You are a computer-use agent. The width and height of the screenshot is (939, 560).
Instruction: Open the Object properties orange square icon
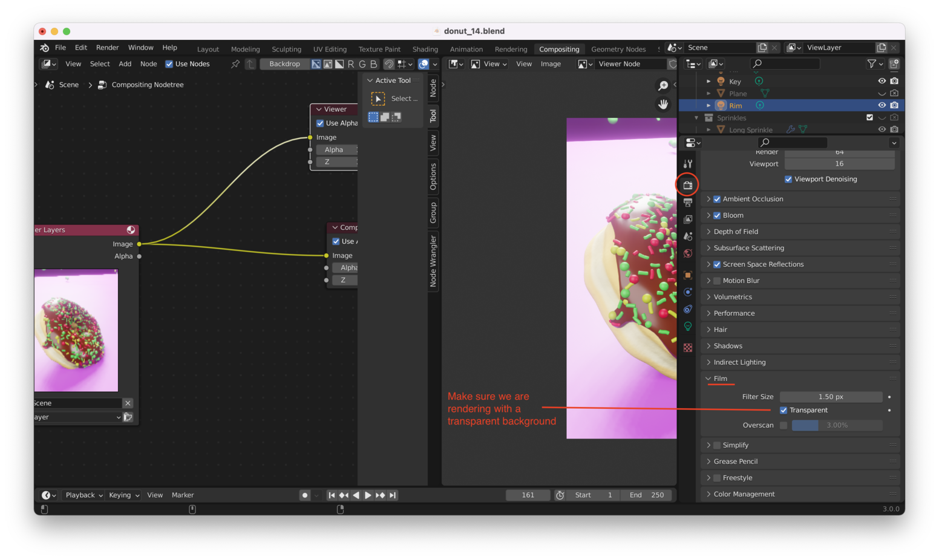coord(687,275)
